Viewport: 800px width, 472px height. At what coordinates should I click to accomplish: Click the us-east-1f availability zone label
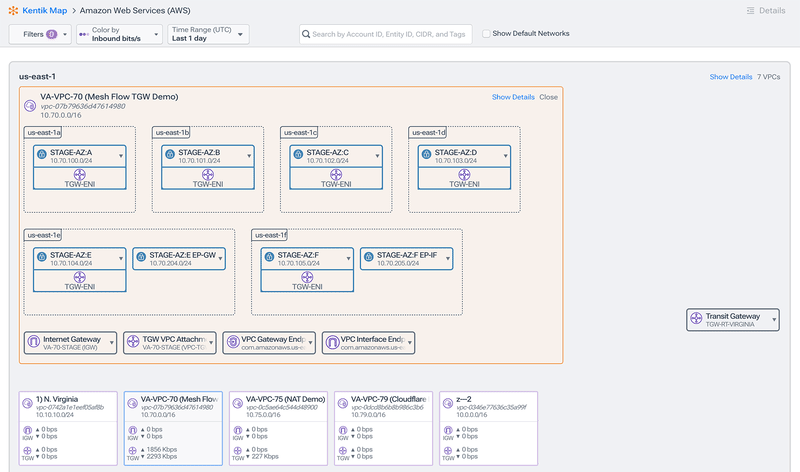click(x=270, y=235)
